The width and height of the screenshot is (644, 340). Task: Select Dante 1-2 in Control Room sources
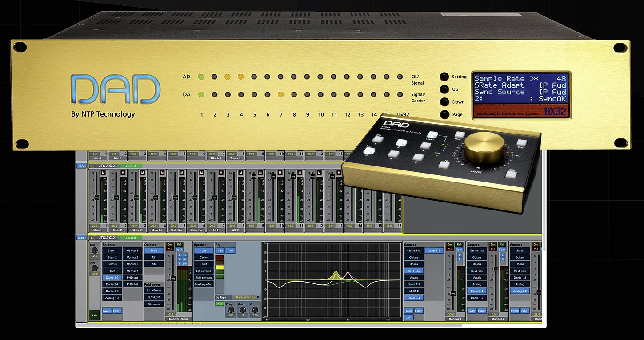click(112, 277)
